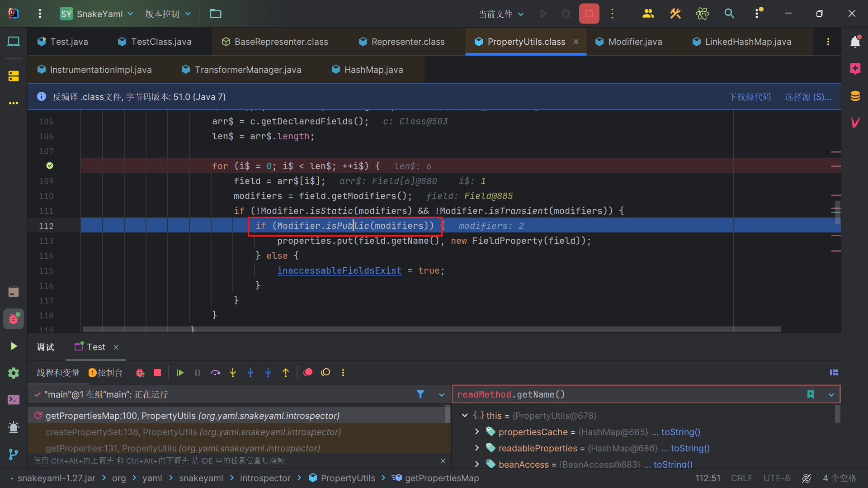Image resolution: width=868 pixels, height=488 pixels.
Task: Open the Project tool window icon
Action: (x=14, y=42)
